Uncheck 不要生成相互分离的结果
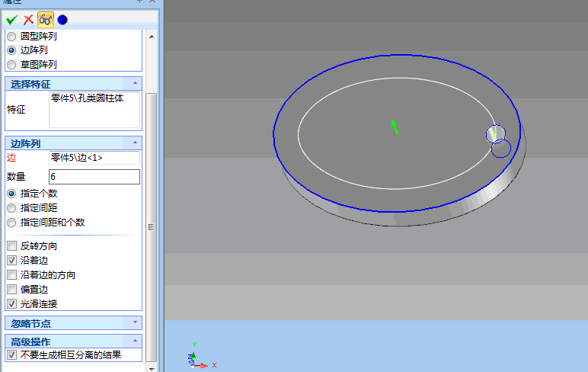This screenshot has width=588, height=372. [11, 355]
